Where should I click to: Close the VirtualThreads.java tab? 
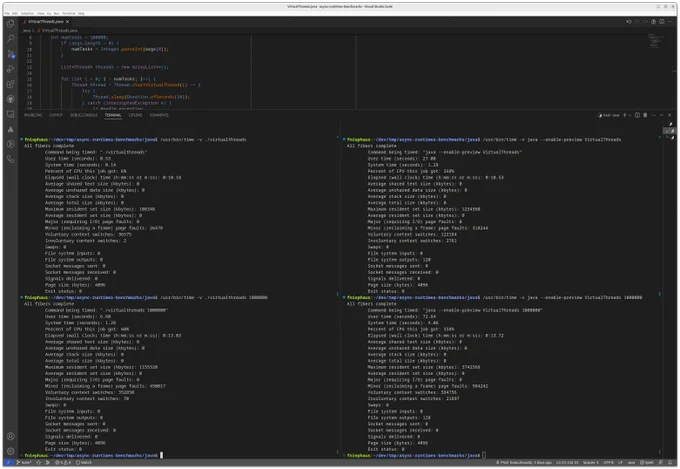pos(67,21)
